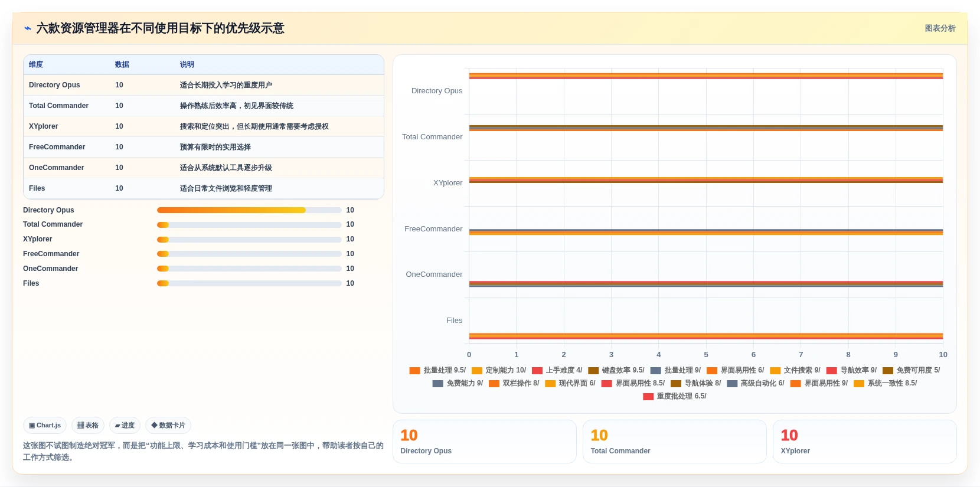Click description 适合长期投入学习的重度用户
980x487 pixels.
pos(226,85)
